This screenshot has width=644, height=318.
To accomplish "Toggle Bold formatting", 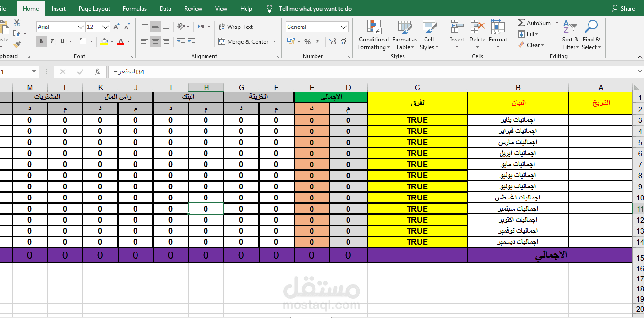I will (x=41, y=42).
